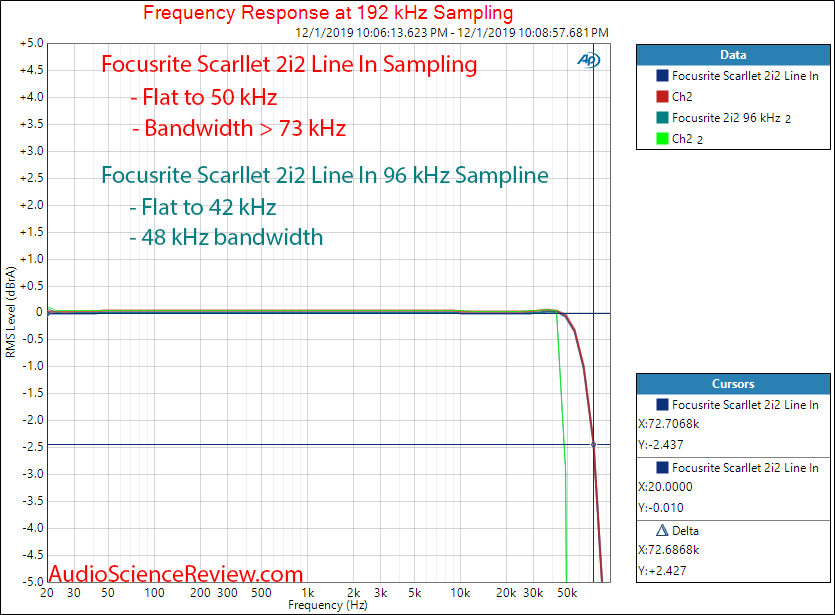Click the 'Ch2 2' legend label
This screenshot has height=615, width=835.
pyautogui.click(x=687, y=139)
